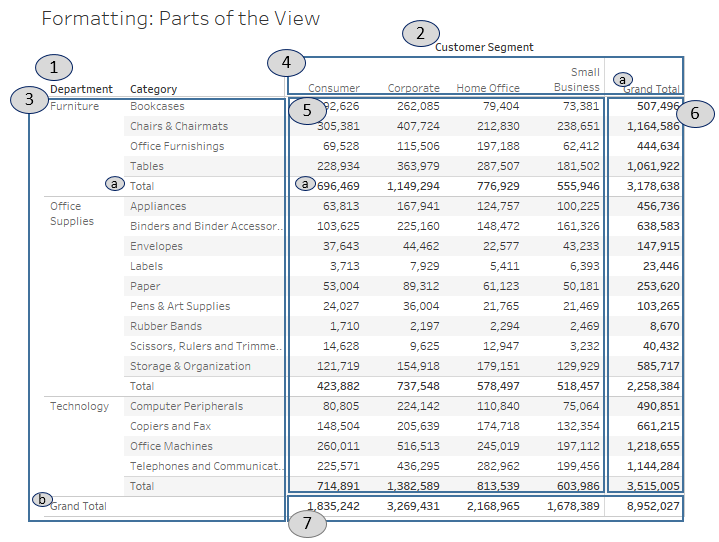719x542 pixels.
Task: Click the Grand Total row label
Action: pos(78,506)
